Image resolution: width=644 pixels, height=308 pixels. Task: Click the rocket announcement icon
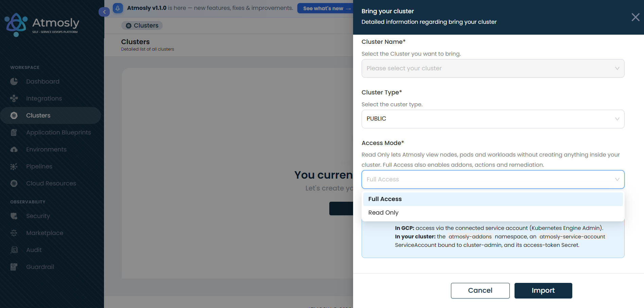118,8
